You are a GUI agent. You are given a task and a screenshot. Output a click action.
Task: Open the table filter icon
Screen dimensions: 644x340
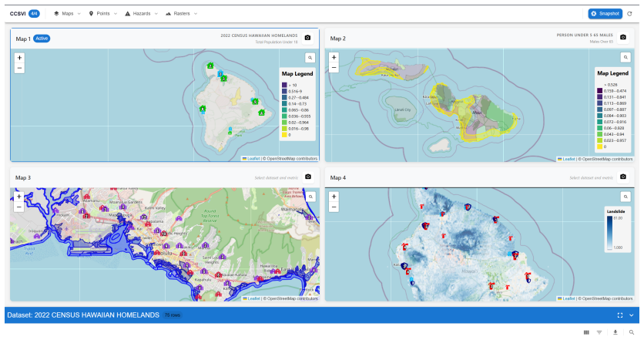pos(599,332)
